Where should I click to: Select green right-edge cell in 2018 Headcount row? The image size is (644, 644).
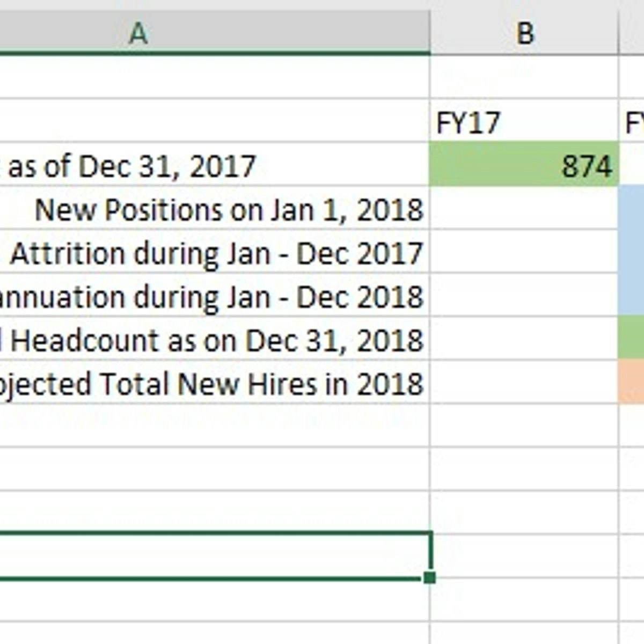[632, 339]
